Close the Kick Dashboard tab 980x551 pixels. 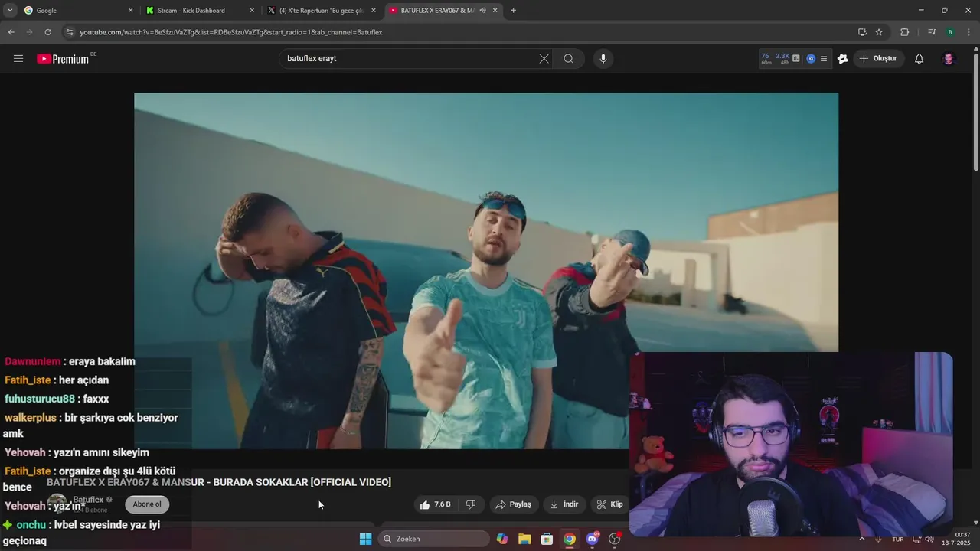[252, 11]
